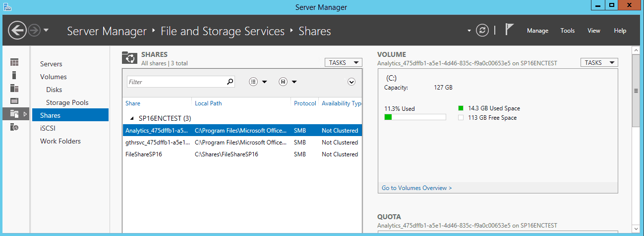The width and height of the screenshot is (644, 236).
Task: Click the C: volume usage bar
Action: click(415, 117)
